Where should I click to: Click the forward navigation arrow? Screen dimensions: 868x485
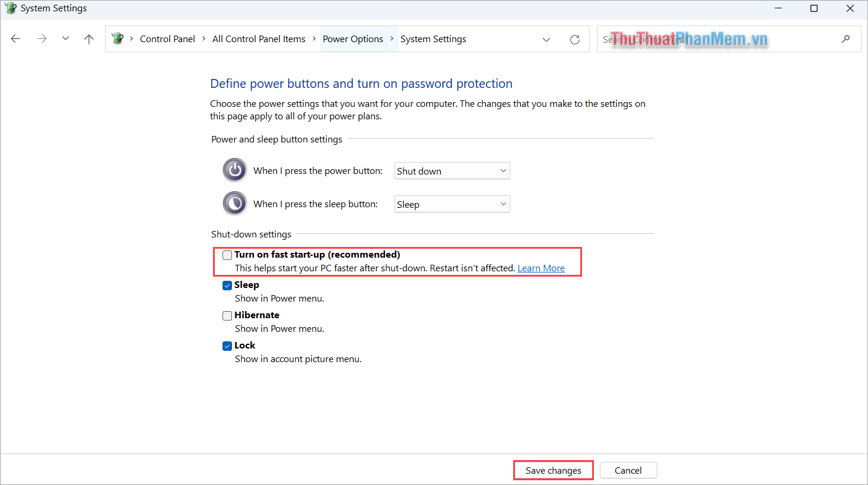[x=42, y=39]
